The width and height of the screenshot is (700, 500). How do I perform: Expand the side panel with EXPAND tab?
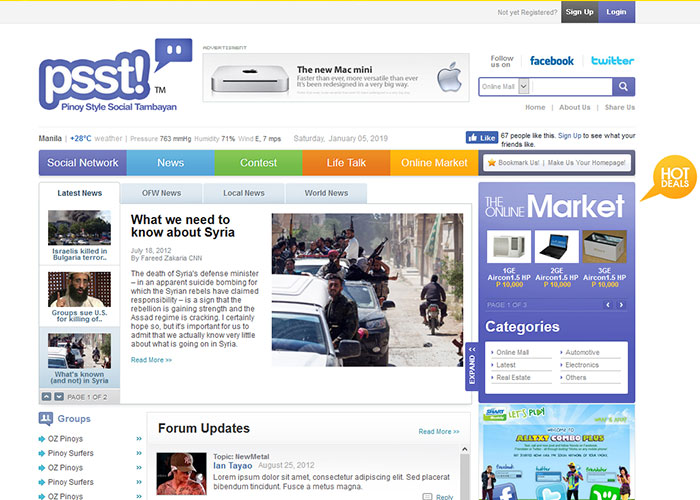tap(472, 366)
